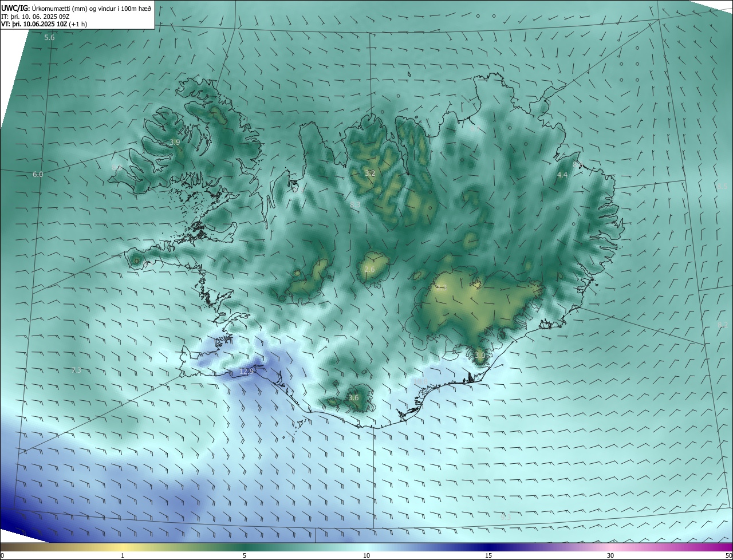Click the 8.3 value label on the map
Viewport: 733px width, 560px height.
pyautogui.click(x=355, y=204)
